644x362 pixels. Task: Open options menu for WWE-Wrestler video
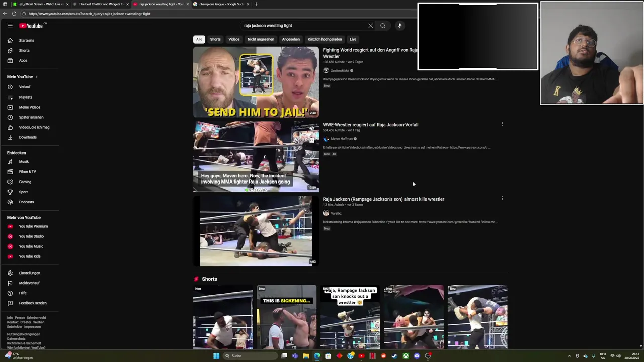point(502,124)
